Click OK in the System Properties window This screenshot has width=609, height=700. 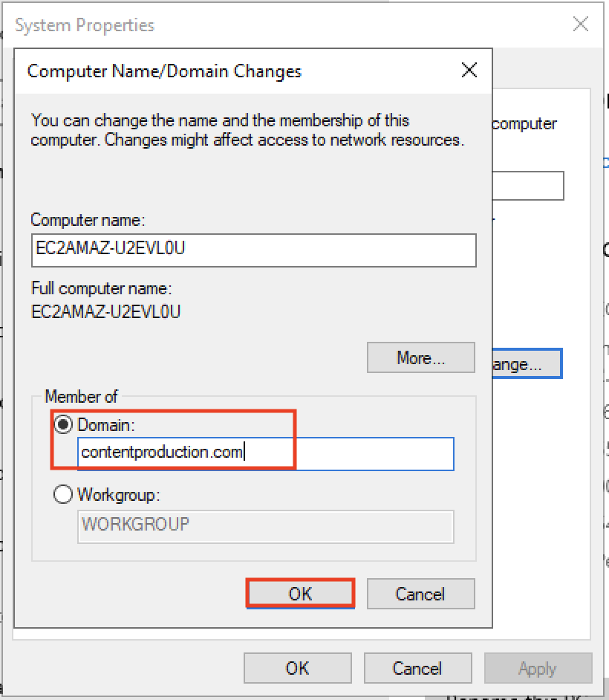pos(298,668)
